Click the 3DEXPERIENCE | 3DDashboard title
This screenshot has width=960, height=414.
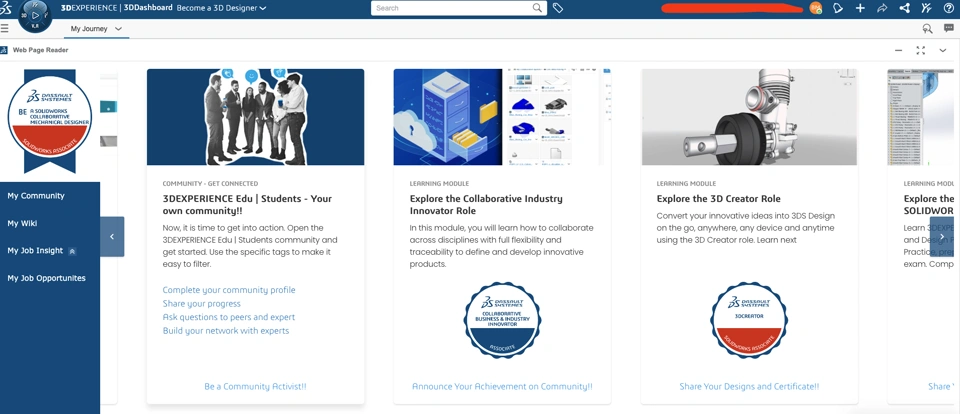point(116,8)
